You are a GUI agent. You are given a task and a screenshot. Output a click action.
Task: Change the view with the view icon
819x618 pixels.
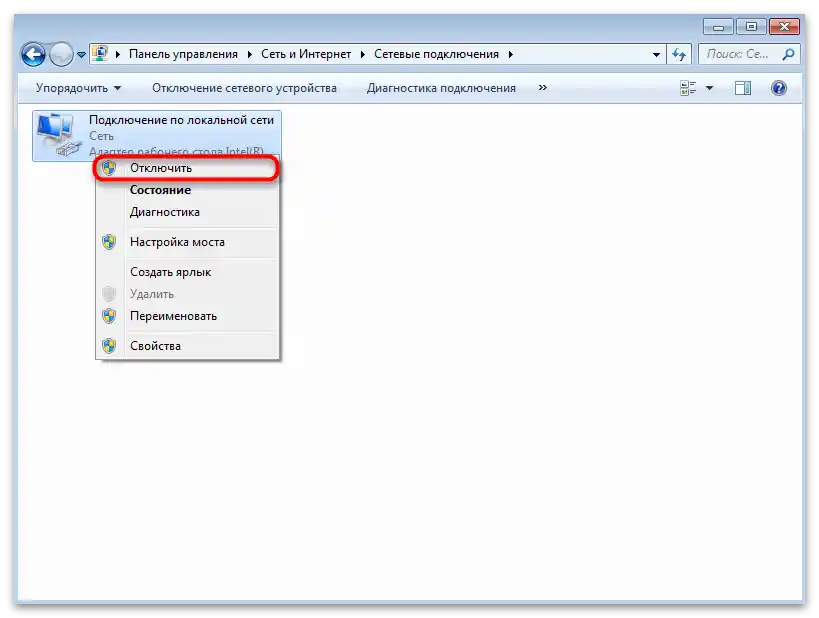pyautogui.click(x=688, y=88)
